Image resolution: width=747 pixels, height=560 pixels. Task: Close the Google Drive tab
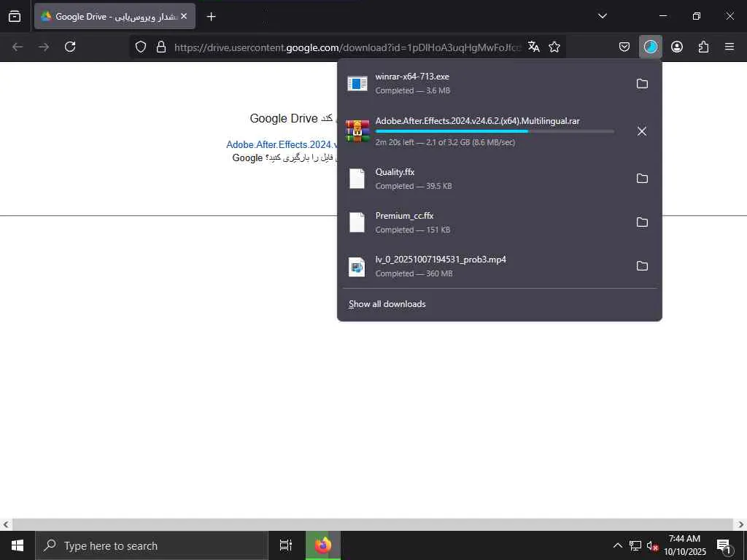(184, 16)
